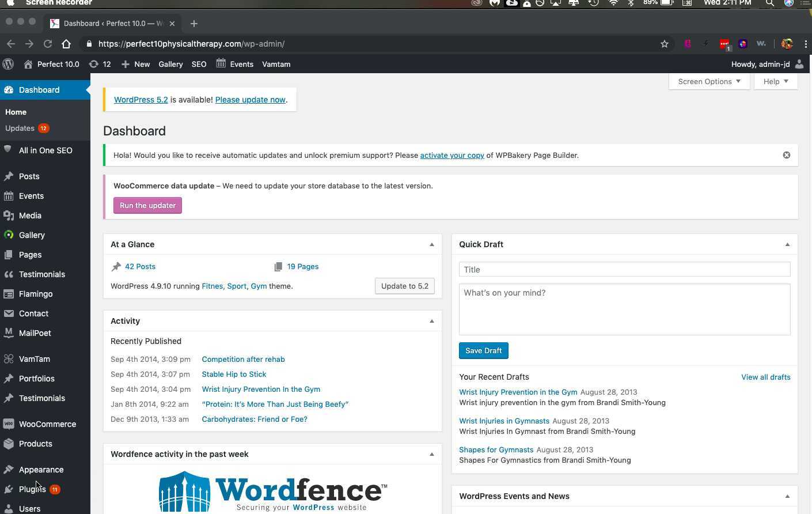The height and width of the screenshot is (514, 812).
Task: Dismiss the WPBakery activation notice
Action: (x=786, y=155)
